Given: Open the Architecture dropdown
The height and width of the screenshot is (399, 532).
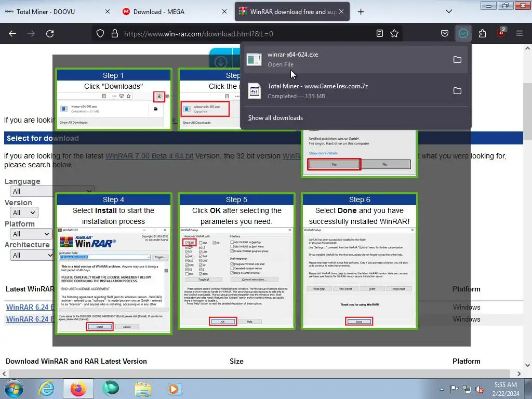Looking at the screenshot, I should 32,255.
